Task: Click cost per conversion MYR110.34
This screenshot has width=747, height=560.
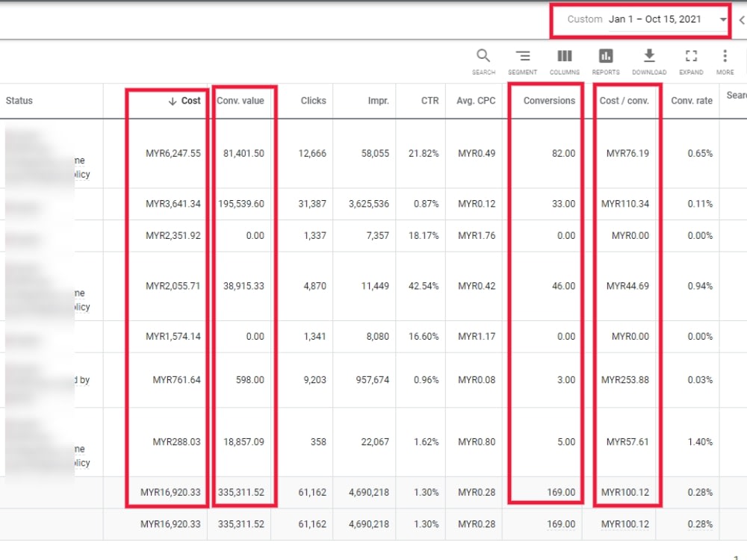Action: click(625, 204)
